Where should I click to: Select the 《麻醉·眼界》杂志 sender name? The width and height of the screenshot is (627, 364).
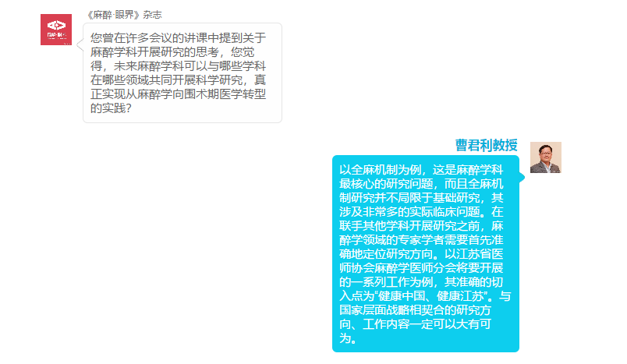124,15
